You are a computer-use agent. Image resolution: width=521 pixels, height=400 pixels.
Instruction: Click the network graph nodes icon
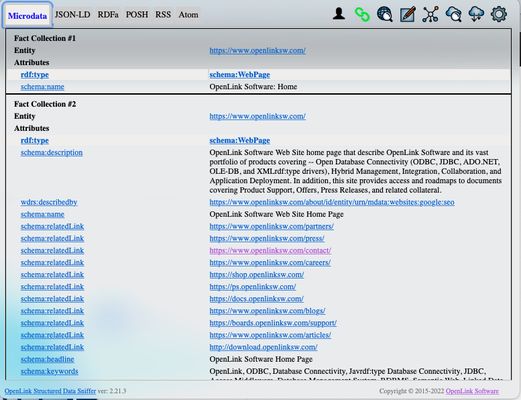coord(430,15)
